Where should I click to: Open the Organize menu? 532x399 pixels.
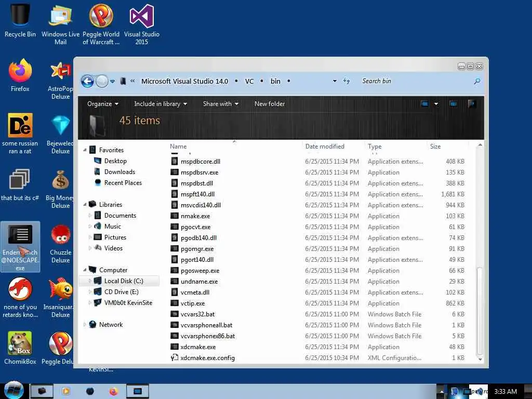tap(102, 104)
